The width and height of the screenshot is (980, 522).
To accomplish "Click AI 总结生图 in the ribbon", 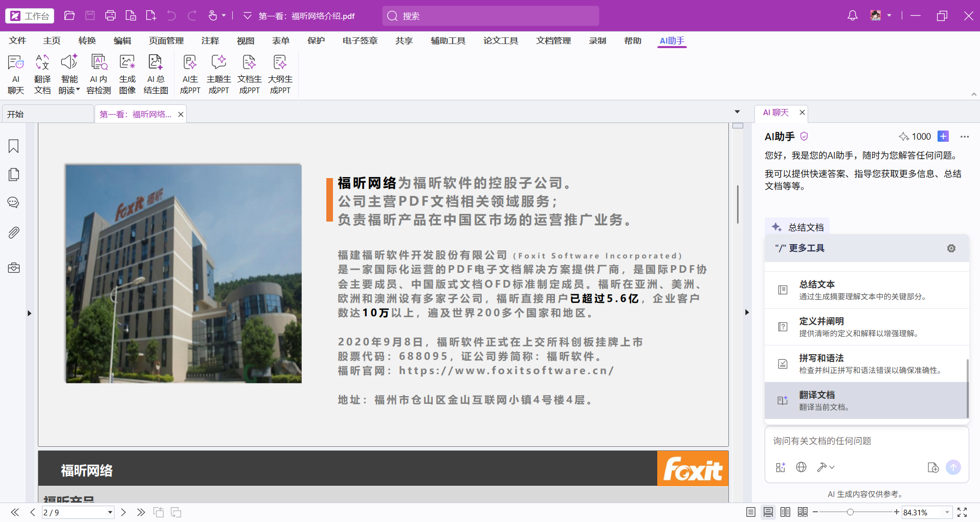I will (156, 75).
